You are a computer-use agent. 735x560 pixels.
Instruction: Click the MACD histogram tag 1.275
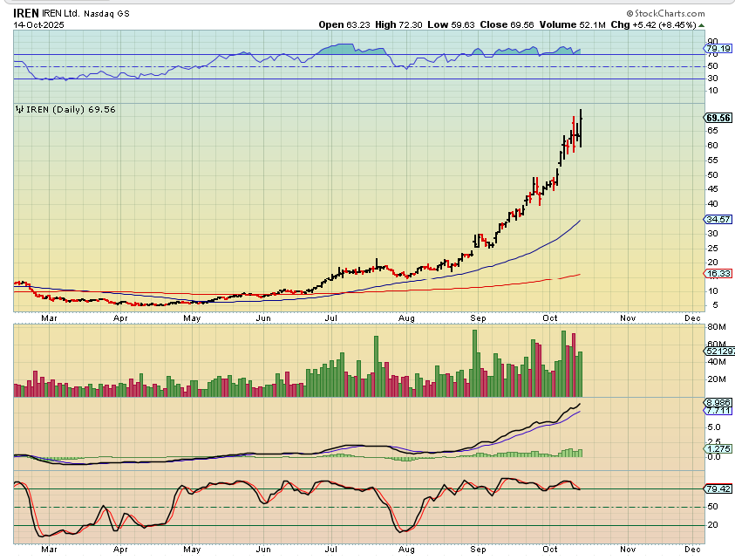[x=718, y=449]
